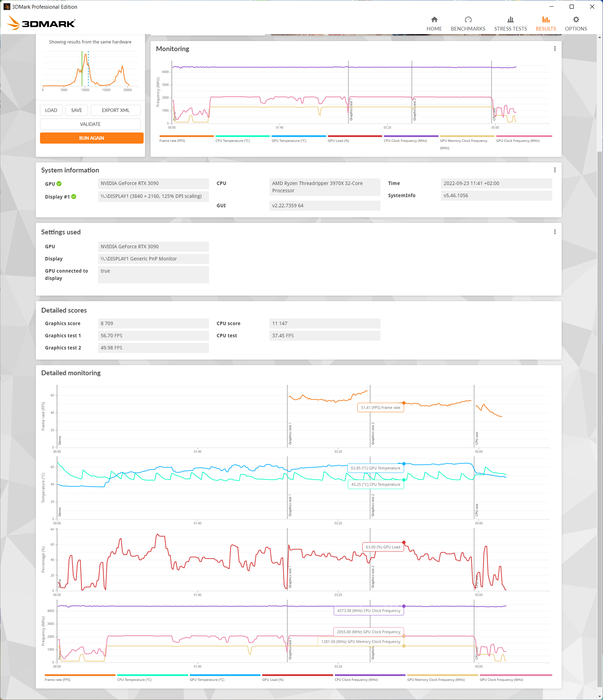The image size is (603, 700).
Task: Click Graphics test 1 marker in Monitoring chart
Action: point(351,110)
